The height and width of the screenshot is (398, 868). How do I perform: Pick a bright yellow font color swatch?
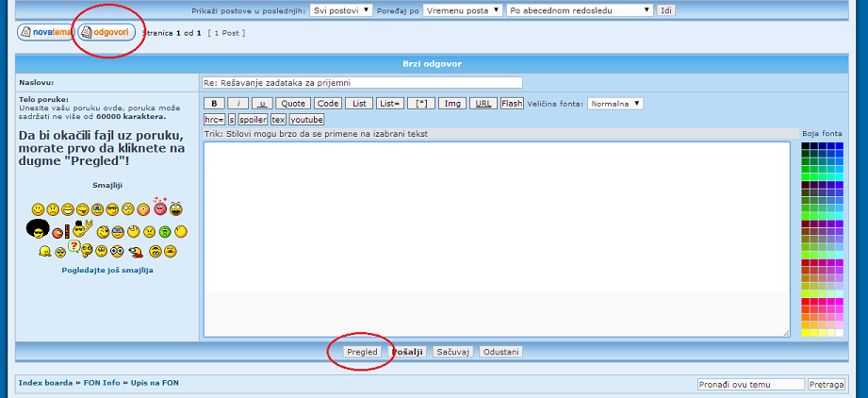coord(806,332)
